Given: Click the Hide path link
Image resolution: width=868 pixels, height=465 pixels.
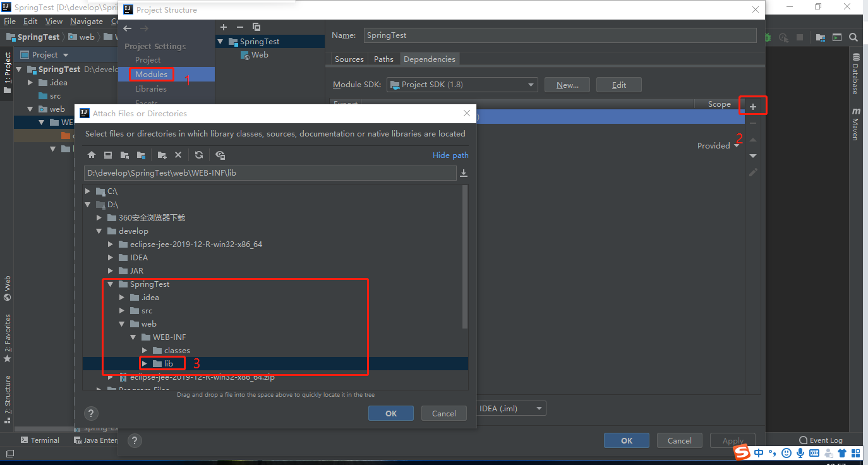Looking at the screenshot, I should pos(450,155).
